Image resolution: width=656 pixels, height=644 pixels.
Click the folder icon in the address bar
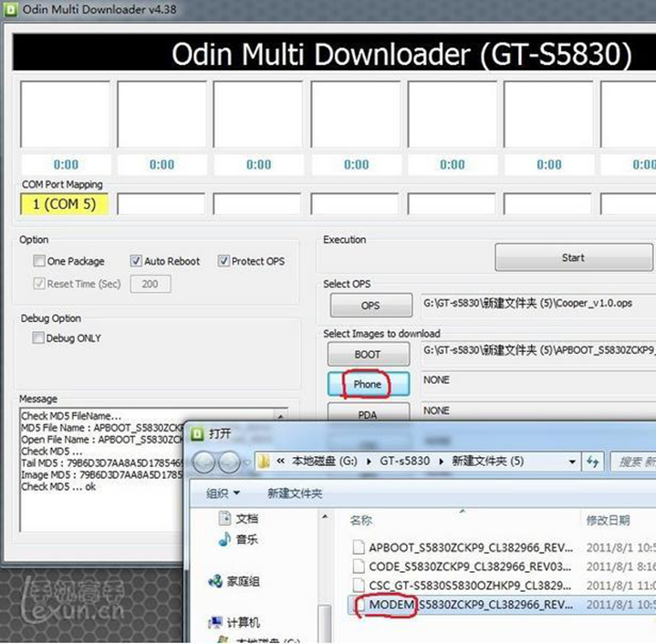(x=264, y=462)
